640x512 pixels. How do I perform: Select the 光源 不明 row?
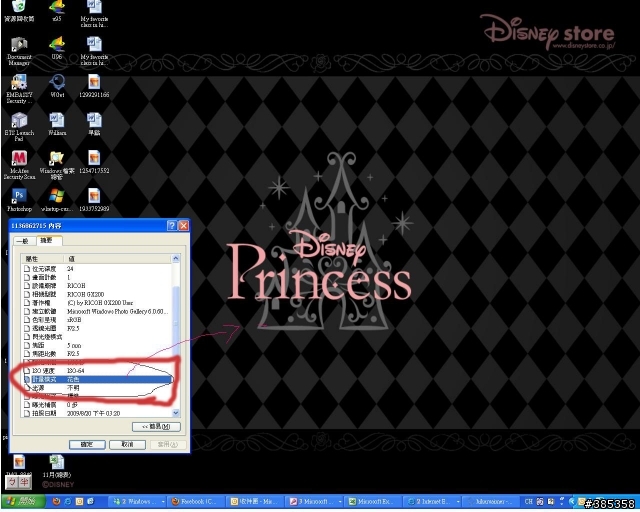pyautogui.click(x=97, y=388)
